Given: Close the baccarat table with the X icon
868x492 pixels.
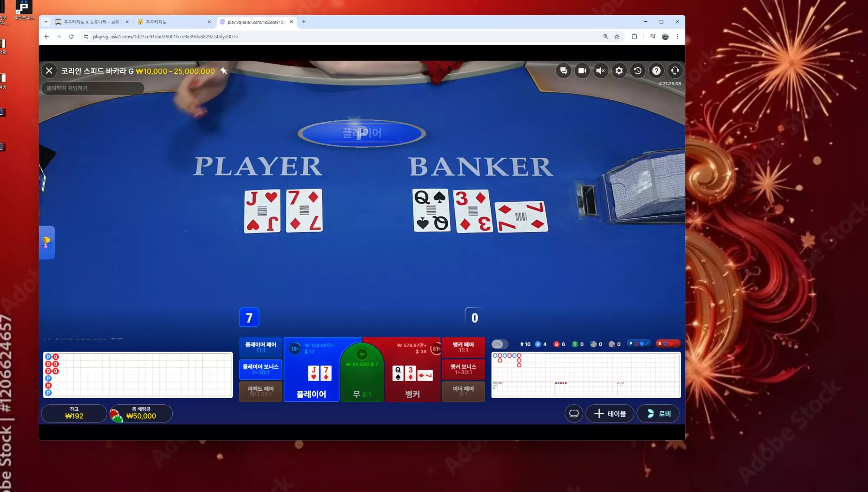Looking at the screenshot, I should [49, 71].
